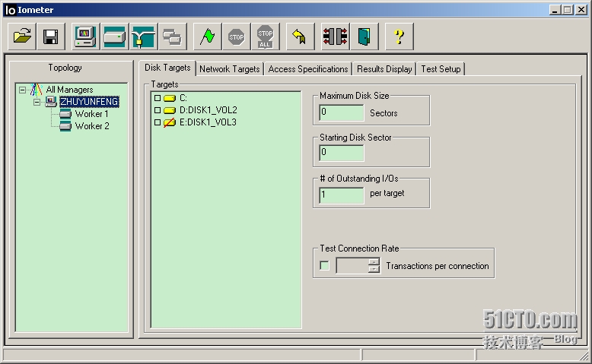Increase transactions per connection spinner
This screenshot has width=592, height=364.
(x=374, y=261)
